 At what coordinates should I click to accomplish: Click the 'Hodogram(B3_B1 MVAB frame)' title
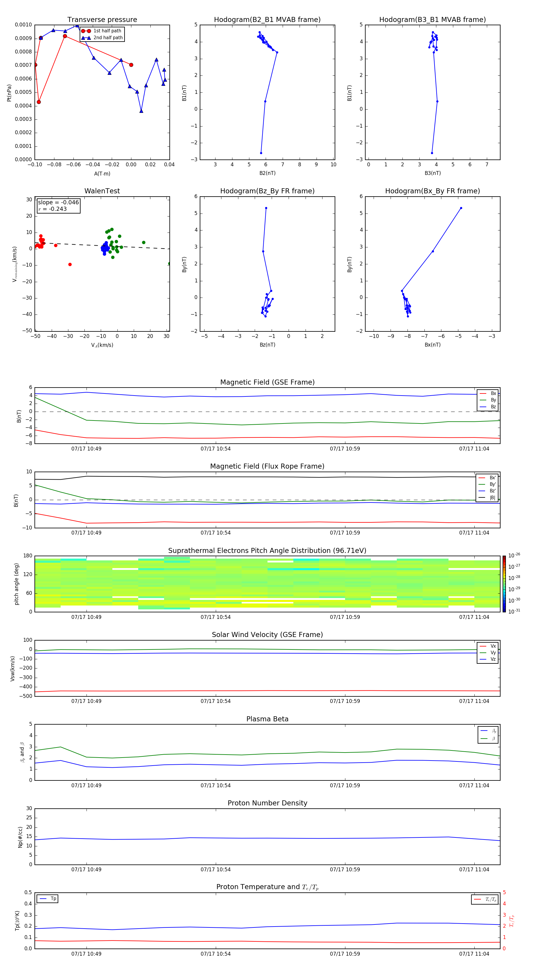coord(432,19)
